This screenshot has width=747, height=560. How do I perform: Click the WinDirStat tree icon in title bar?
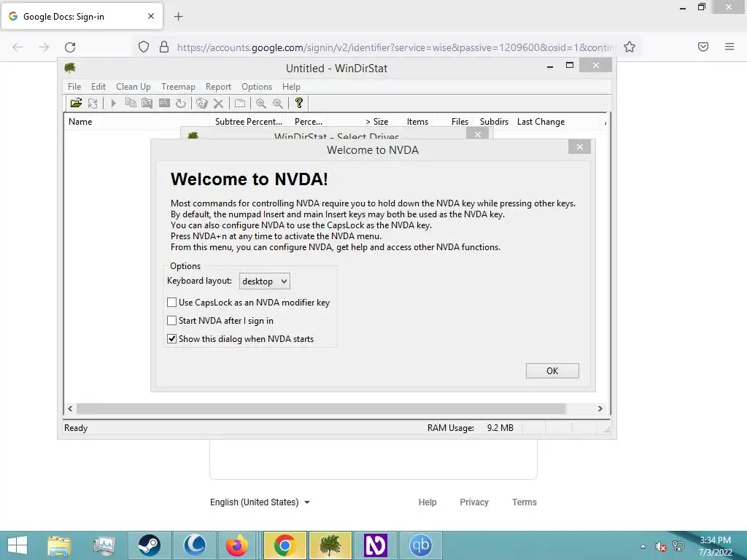70,68
